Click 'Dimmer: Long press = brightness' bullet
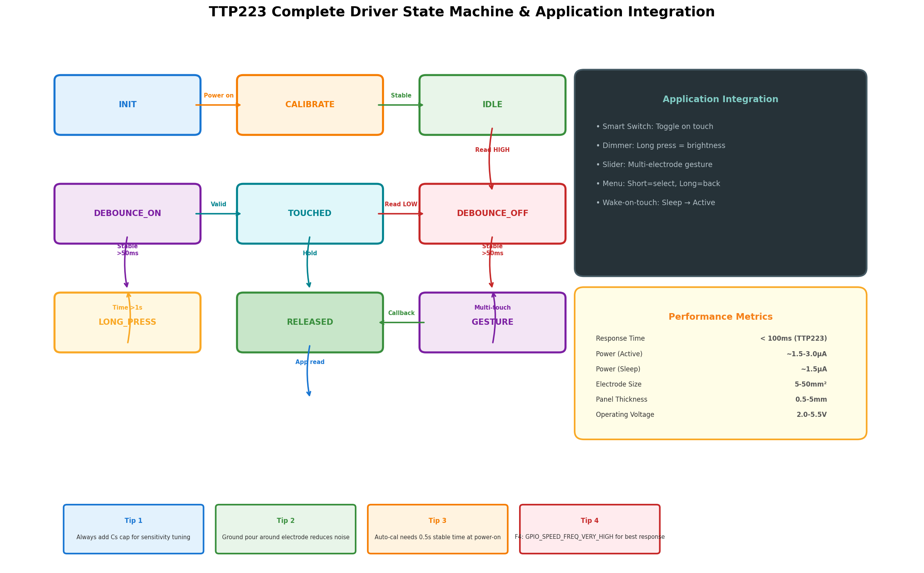Image resolution: width=924 pixels, height=573 pixels. (660, 146)
